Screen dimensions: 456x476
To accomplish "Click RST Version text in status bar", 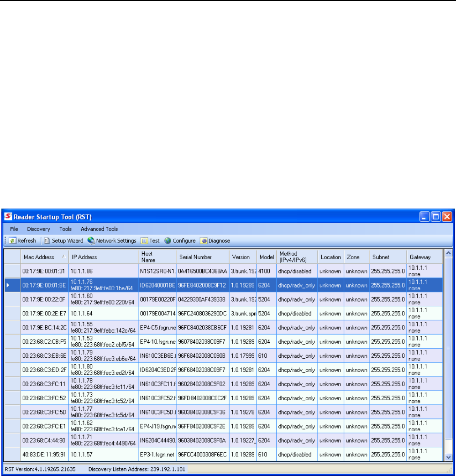I will click(x=40, y=469).
